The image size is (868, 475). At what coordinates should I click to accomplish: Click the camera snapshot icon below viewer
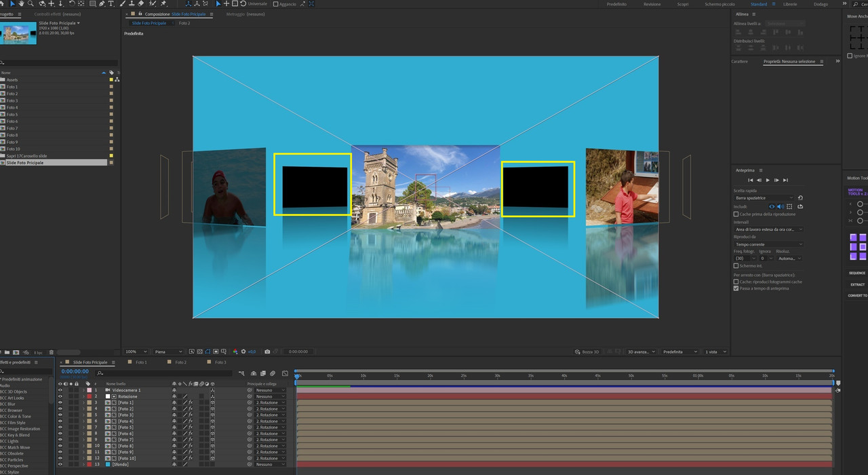pos(267,351)
